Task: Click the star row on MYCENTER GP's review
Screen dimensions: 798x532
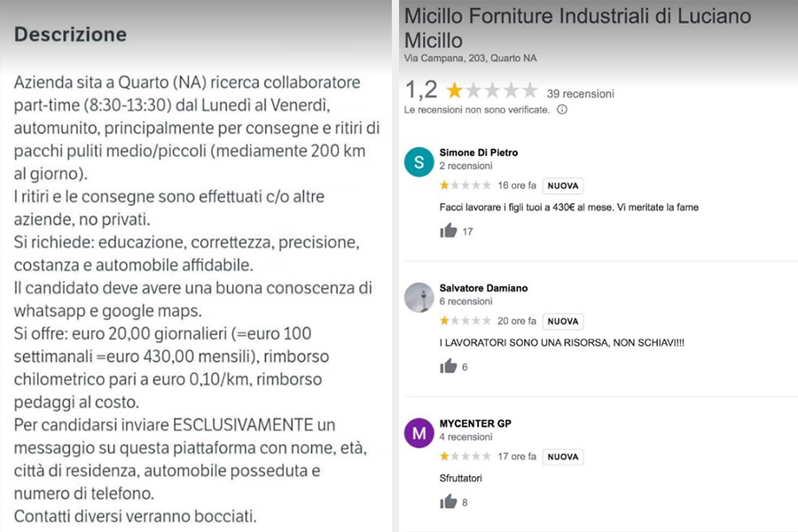Action: pos(467,458)
